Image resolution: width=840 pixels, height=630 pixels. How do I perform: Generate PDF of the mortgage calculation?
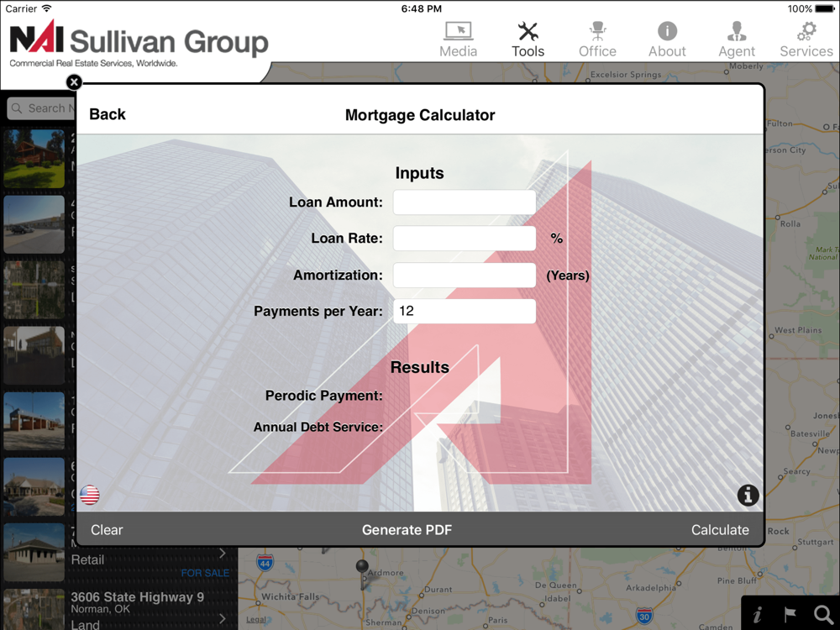tap(407, 530)
